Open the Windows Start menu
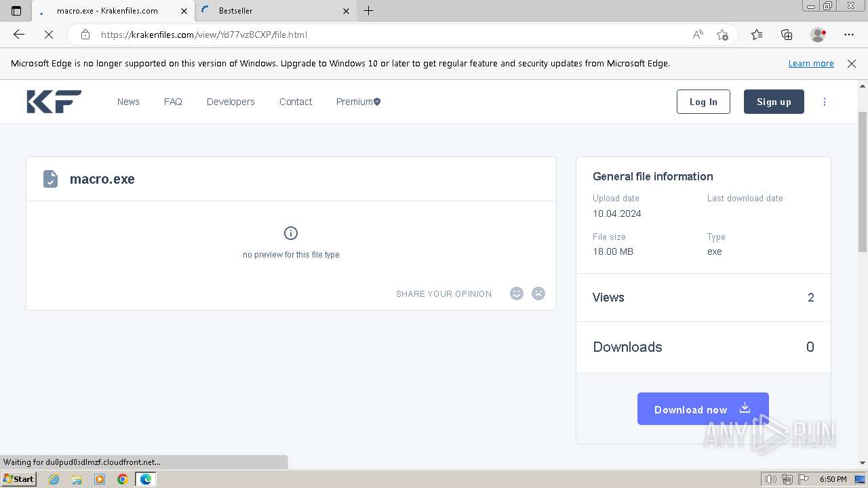This screenshot has height=488, width=868. point(19,479)
